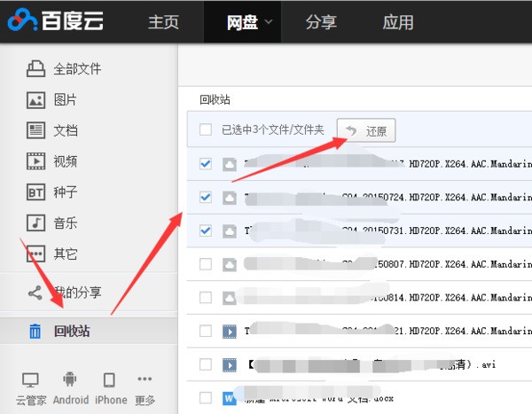Click the 回收站 breadcrumb heading
The image size is (532, 414).
[x=215, y=100]
